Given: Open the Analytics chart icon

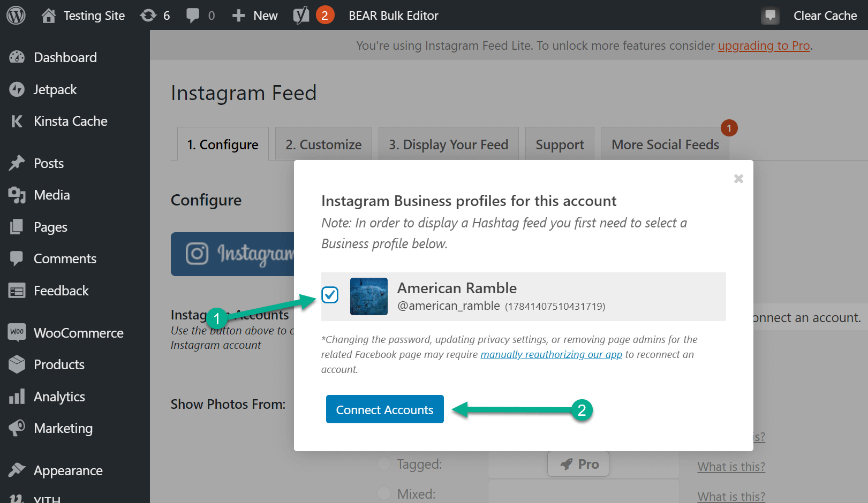Looking at the screenshot, I should point(18,397).
